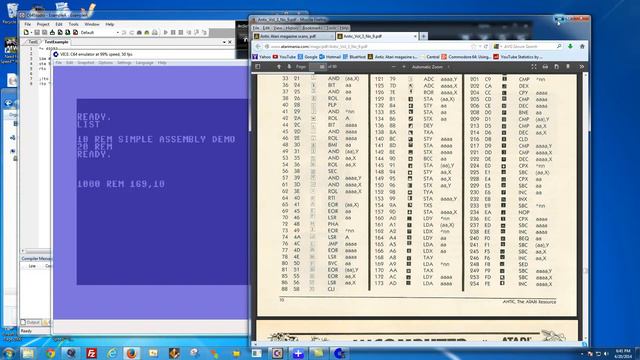Open the PDF viewer tools chevron
The height and width of the screenshot is (360, 640).
click(582, 67)
